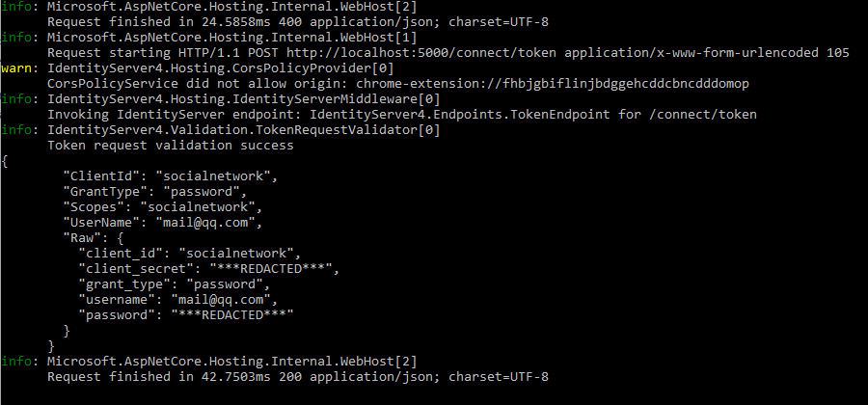
Task: Click the "Request starting HTTP/1.1 POST" text
Action: tap(163, 53)
